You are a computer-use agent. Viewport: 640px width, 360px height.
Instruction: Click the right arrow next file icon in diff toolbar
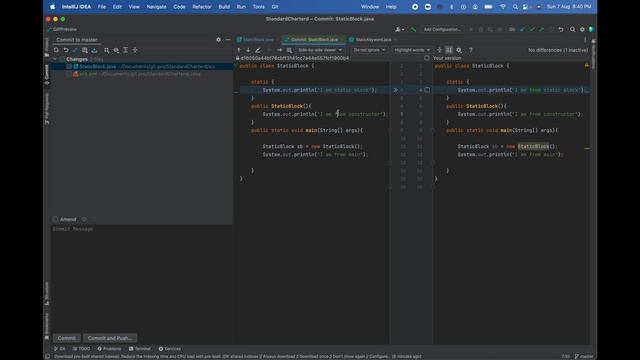tap(279, 50)
